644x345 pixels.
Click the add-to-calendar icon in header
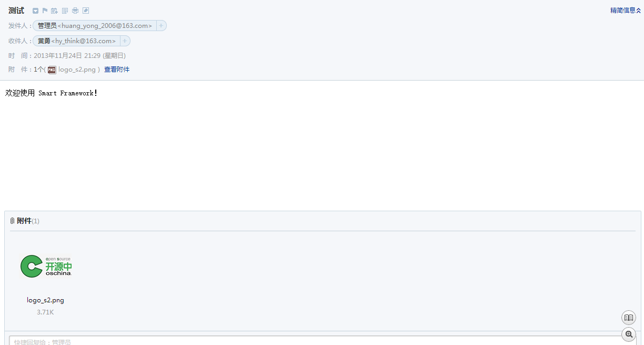[54, 11]
